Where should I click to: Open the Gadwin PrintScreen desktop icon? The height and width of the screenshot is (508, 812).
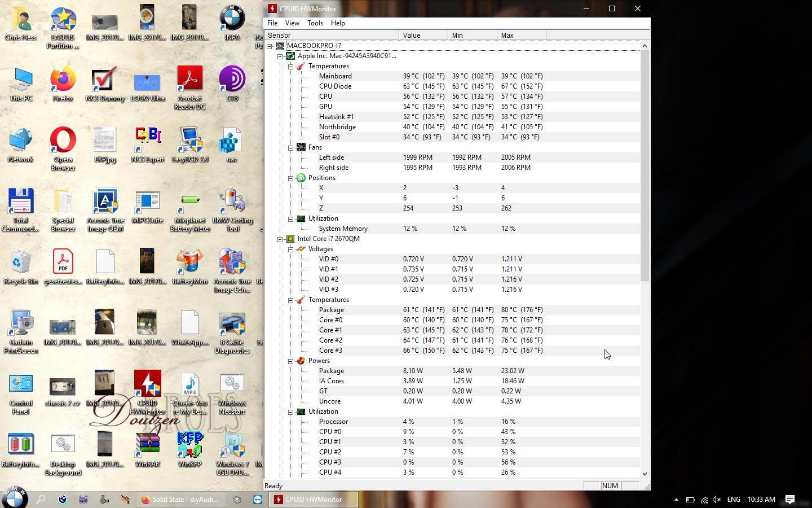coord(20,332)
